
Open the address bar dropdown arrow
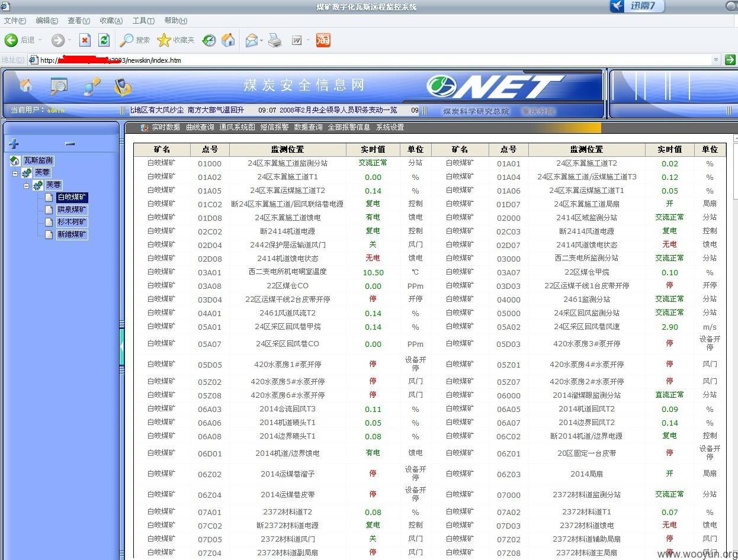click(715, 60)
